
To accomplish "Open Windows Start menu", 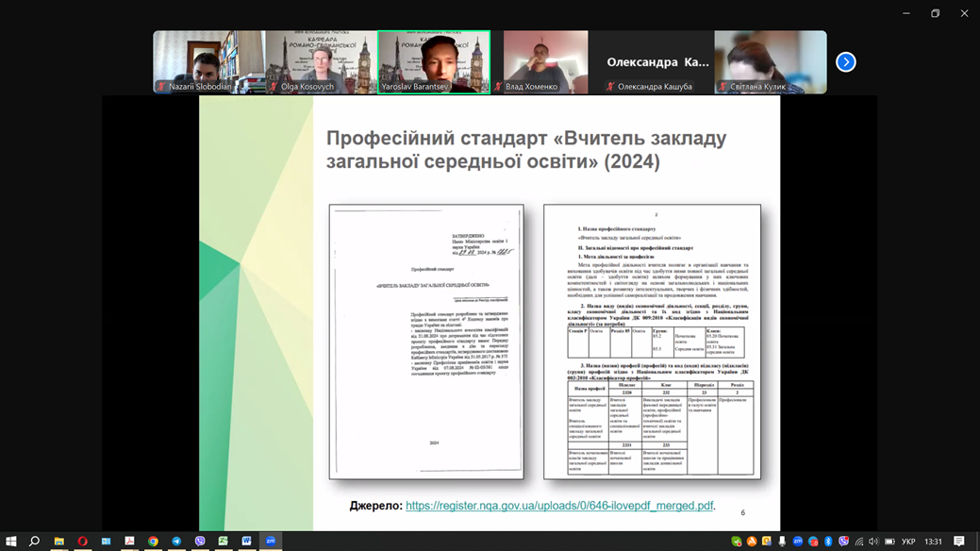I will click(10, 542).
